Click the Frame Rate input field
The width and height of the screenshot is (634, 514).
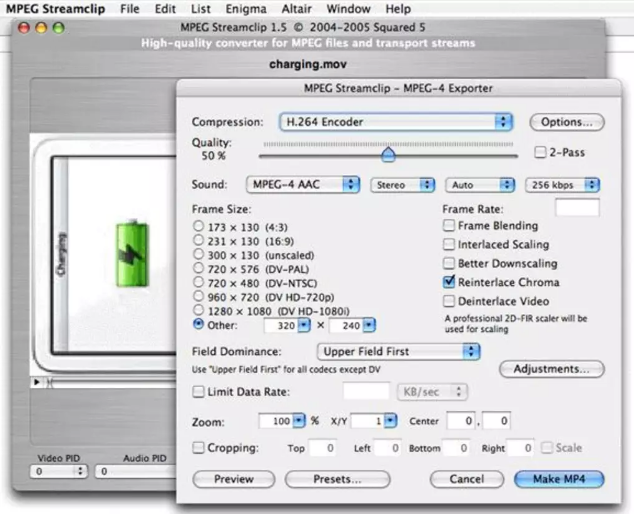[577, 208]
